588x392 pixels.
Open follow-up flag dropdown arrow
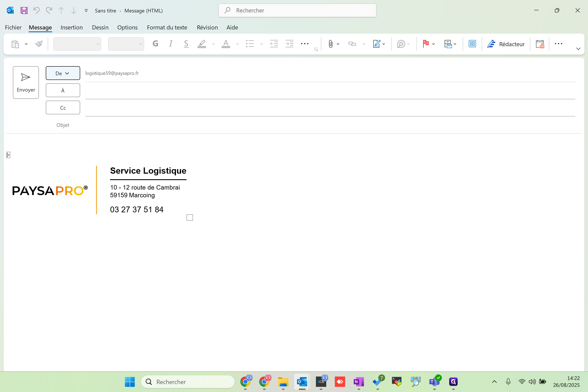click(x=433, y=44)
